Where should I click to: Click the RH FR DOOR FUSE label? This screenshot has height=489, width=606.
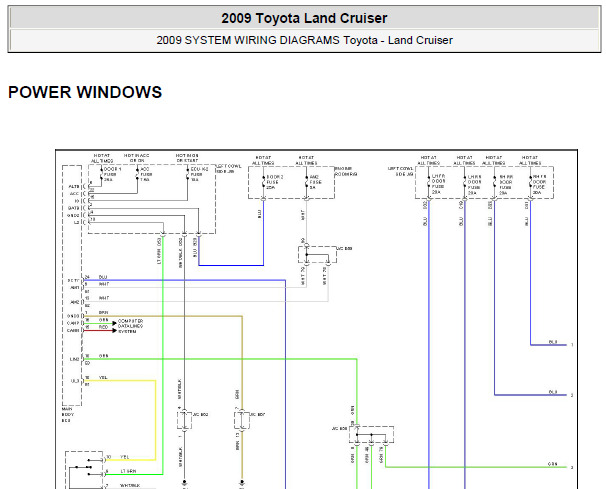(539, 184)
